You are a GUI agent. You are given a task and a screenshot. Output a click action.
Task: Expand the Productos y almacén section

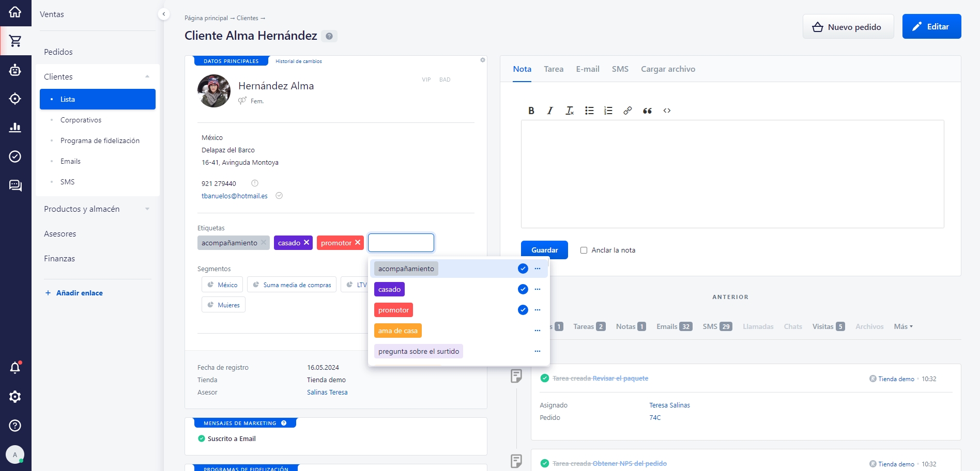pos(147,209)
